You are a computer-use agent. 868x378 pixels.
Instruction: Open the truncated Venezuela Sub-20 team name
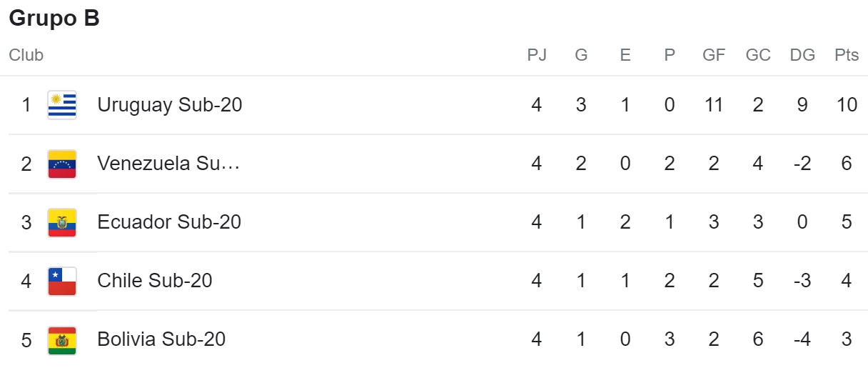pos(168,164)
